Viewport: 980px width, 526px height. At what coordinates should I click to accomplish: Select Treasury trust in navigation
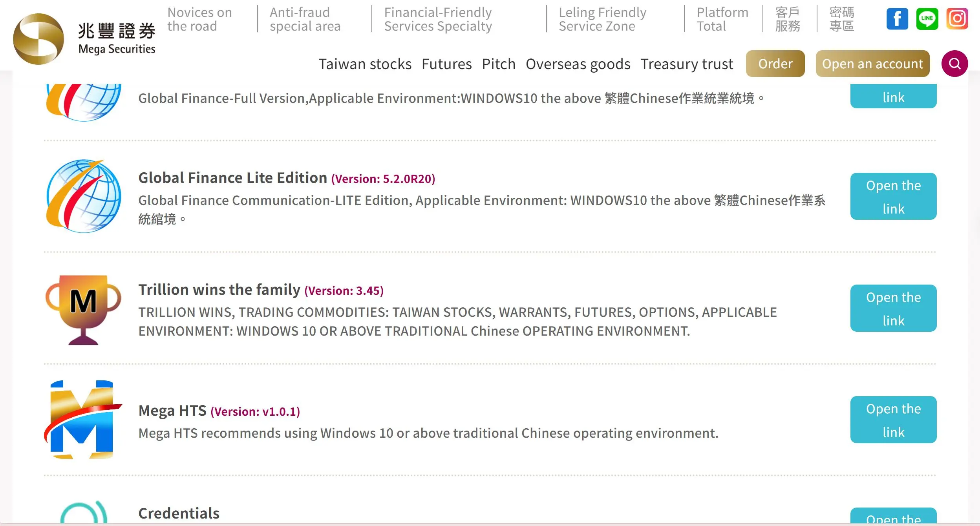pyautogui.click(x=687, y=64)
